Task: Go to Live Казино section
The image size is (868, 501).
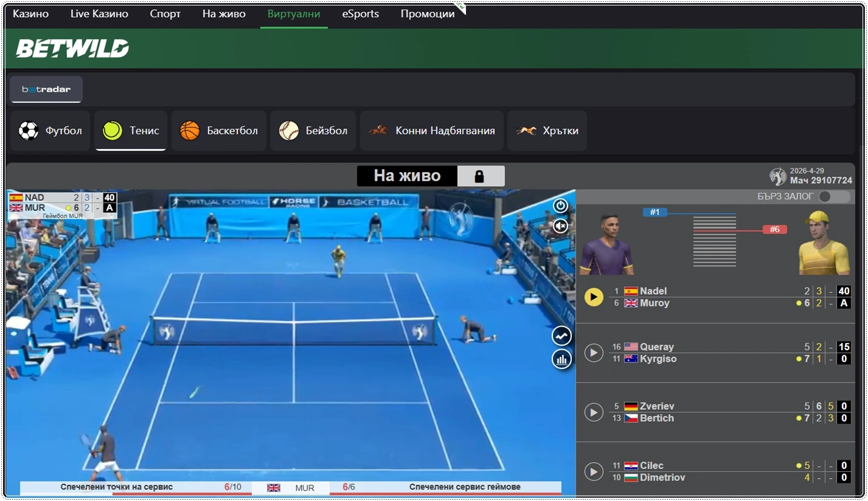Action: (x=99, y=14)
